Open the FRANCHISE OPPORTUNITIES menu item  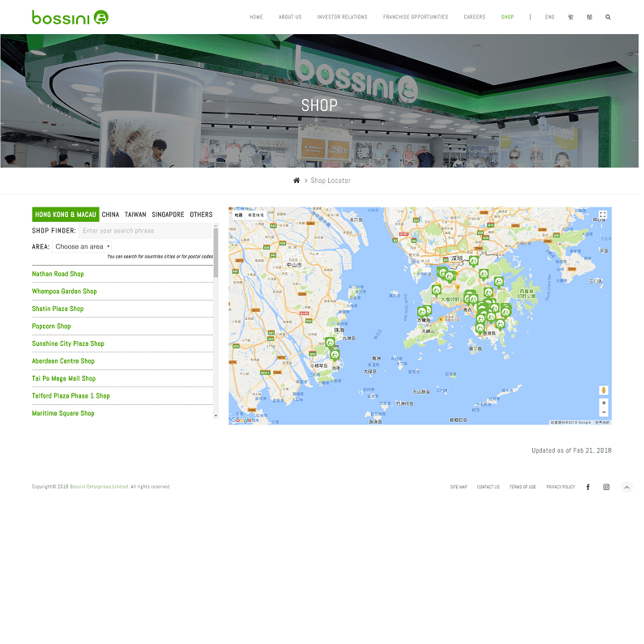point(416,17)
